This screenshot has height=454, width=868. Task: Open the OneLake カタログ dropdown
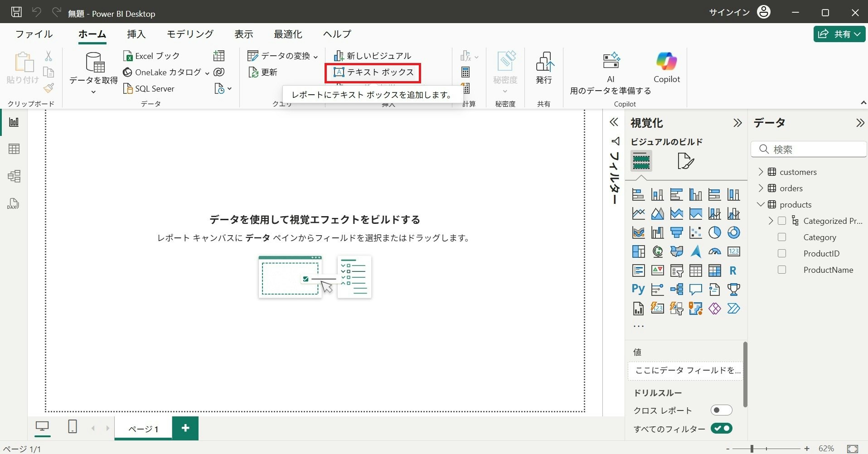[x=207, y=73]
